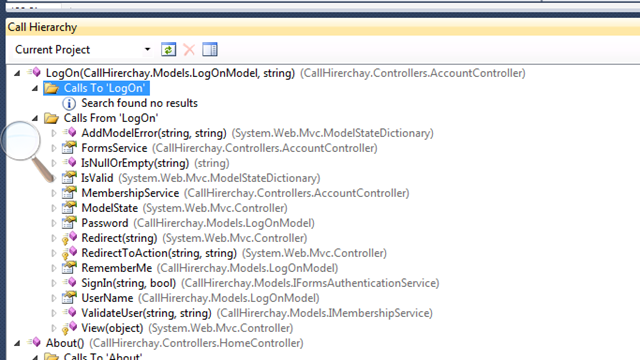Expand the SignIn node arrow
Image resolution: width=640 pixels, height=360 pixels.
(53, 283)
